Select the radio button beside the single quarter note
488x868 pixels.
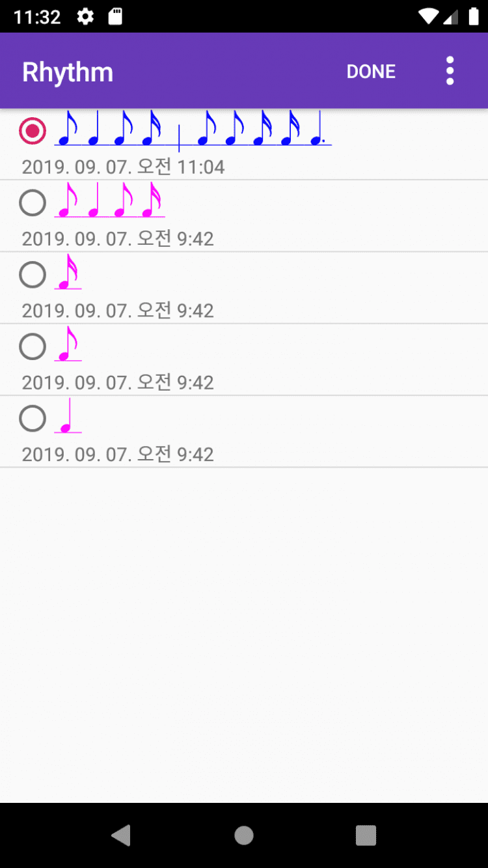tap(33, 417)
